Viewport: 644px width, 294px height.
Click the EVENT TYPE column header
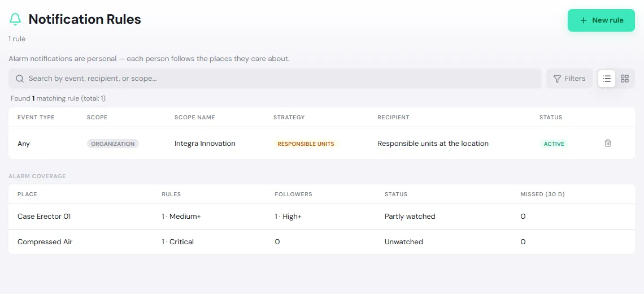(36, 117)
